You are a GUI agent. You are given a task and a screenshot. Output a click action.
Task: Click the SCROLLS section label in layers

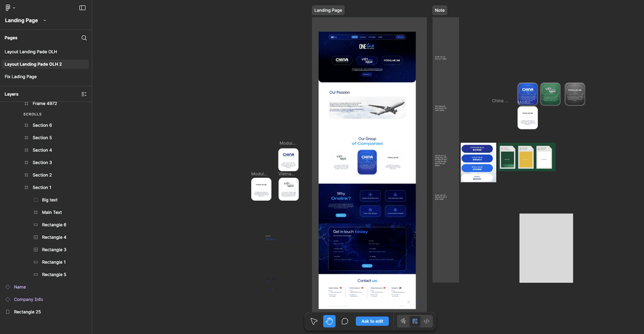click(32, 114)
